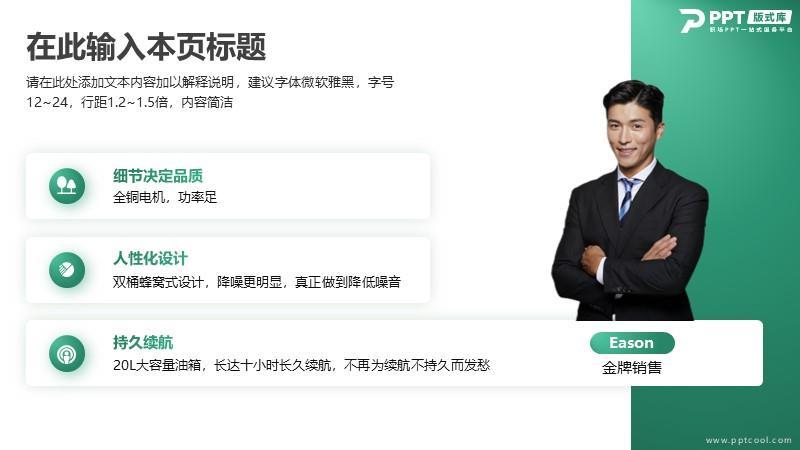Click the 全铜电机，功率足 text line

coord(165,197)
